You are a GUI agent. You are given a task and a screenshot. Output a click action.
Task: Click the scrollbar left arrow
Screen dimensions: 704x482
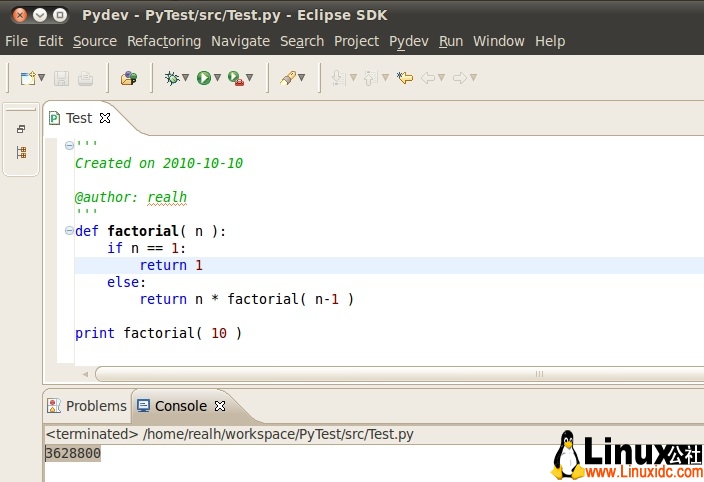[x=85, y=374]
